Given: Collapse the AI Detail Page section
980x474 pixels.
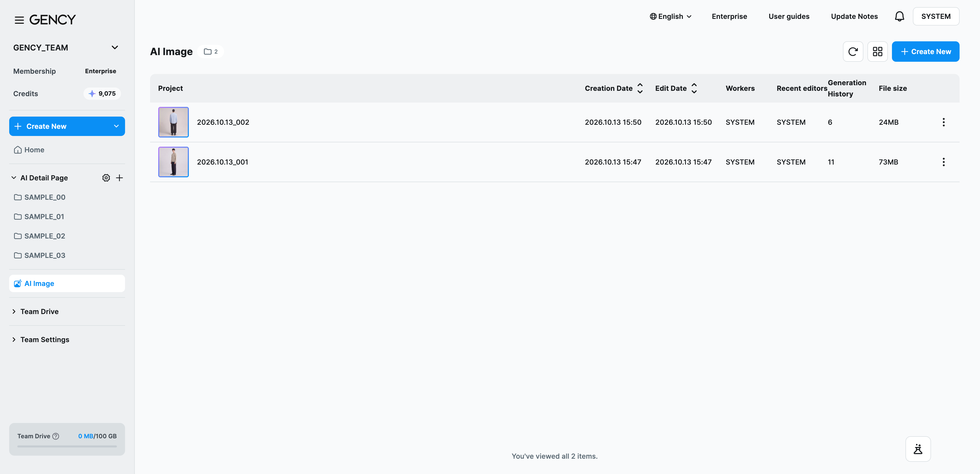Looking at the screenshot, I should point(14,178).
